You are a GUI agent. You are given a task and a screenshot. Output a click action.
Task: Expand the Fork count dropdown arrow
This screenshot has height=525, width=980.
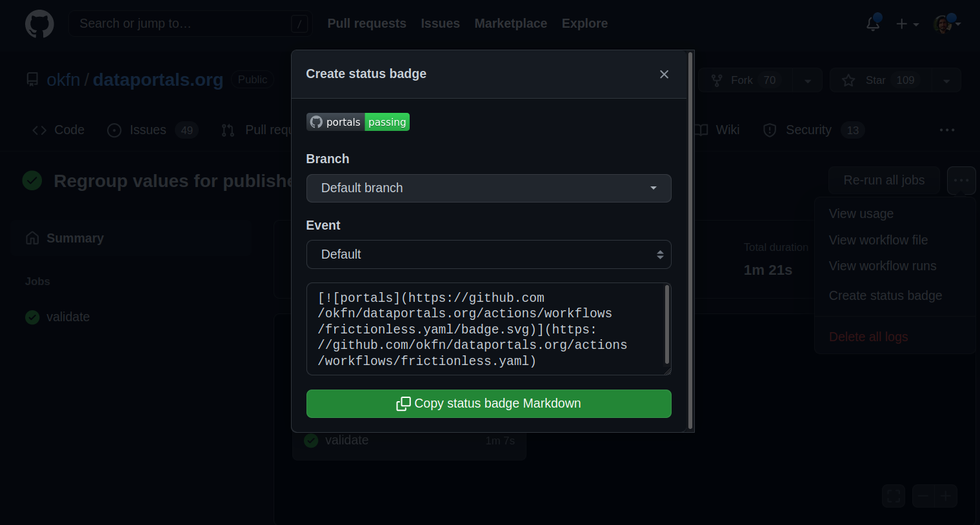808,80
